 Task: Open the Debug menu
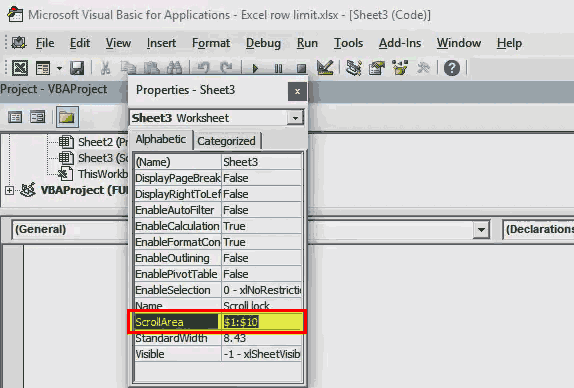(x=263, y=43)
